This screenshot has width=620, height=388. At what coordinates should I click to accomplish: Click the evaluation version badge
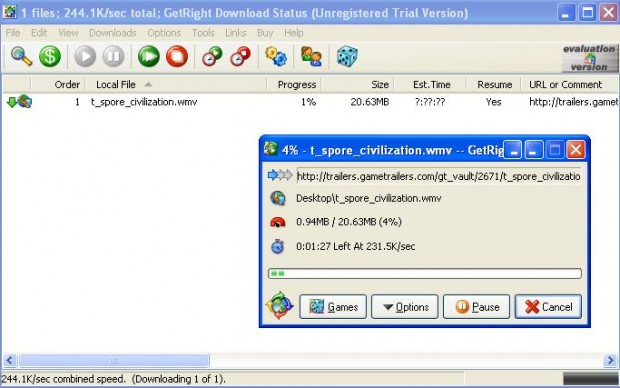click(590, 58)
